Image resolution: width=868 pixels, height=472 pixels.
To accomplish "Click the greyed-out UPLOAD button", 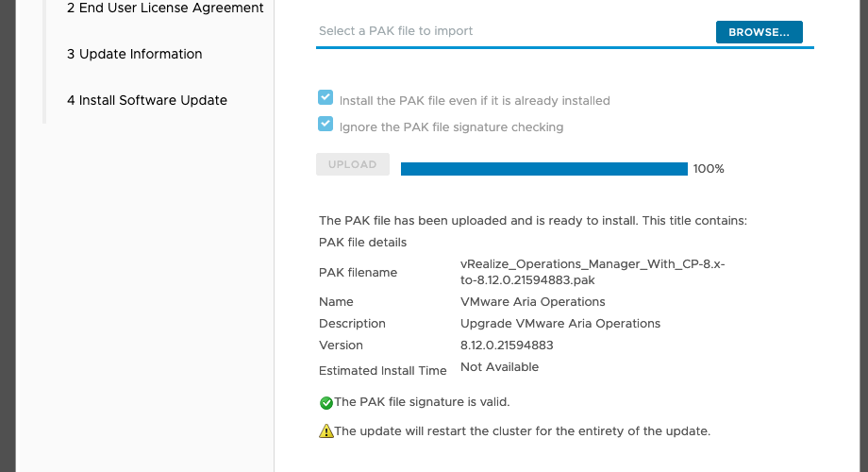I will 353,164.
